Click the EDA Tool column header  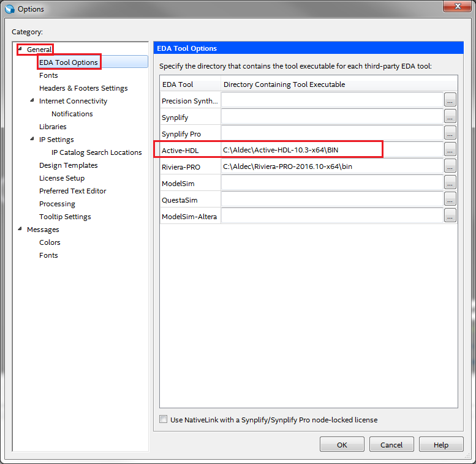(x=191, y=84)
